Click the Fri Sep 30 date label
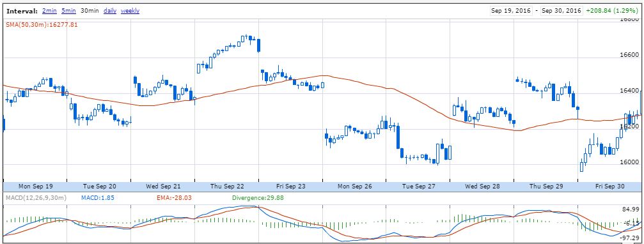 pyautogui.click(x=610, y=186)
